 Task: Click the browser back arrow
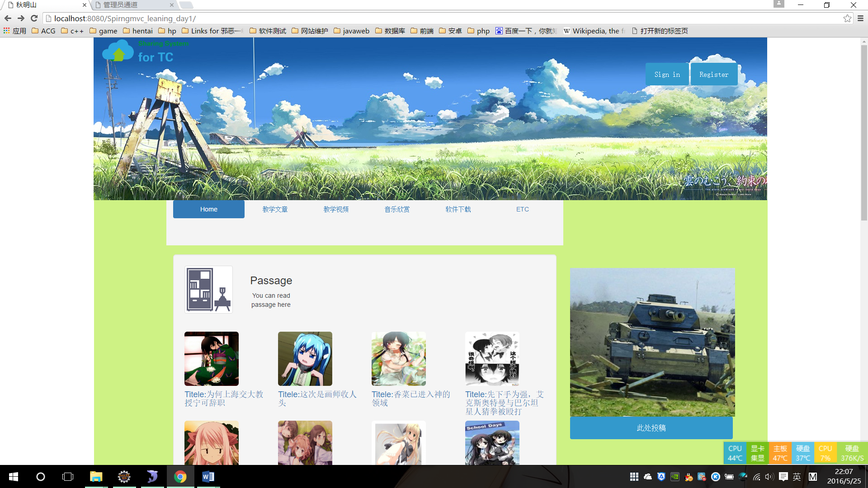[8, 19]
